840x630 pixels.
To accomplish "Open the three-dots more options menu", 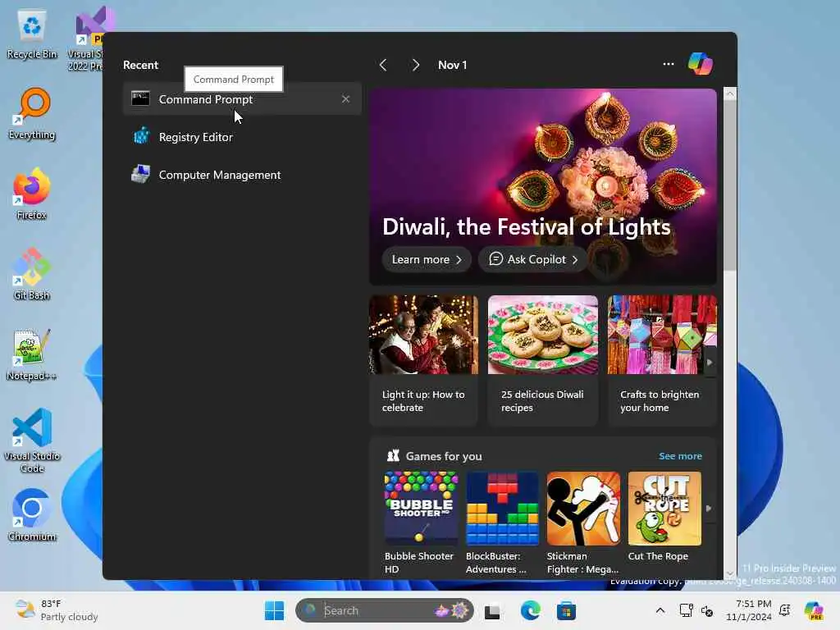I will (x=668, y=64).
